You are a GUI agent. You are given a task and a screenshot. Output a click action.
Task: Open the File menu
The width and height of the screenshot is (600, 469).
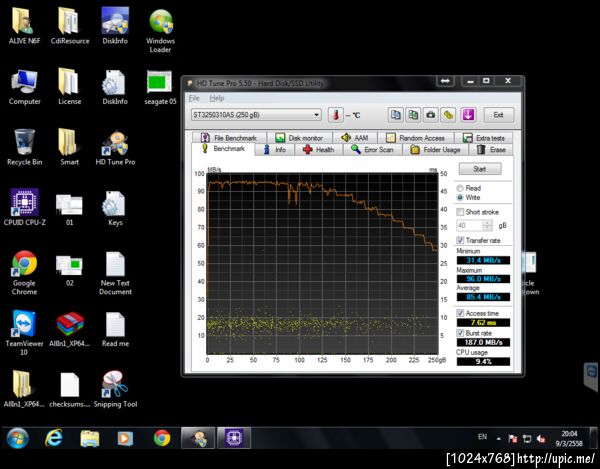pos(194,98)
